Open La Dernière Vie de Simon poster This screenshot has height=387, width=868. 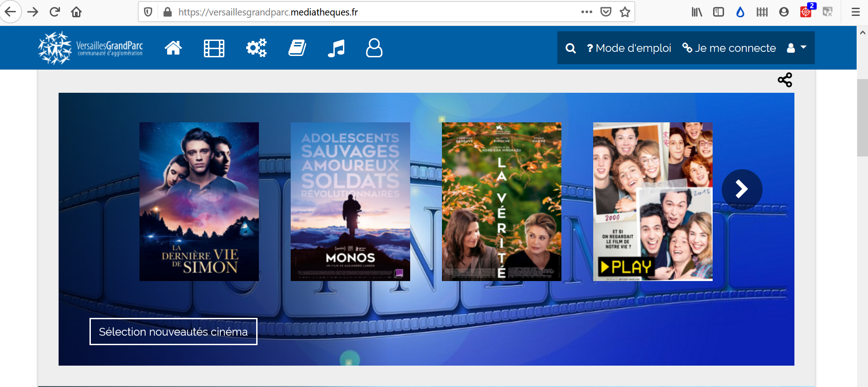pyautogui.click(x=199, y=201)
